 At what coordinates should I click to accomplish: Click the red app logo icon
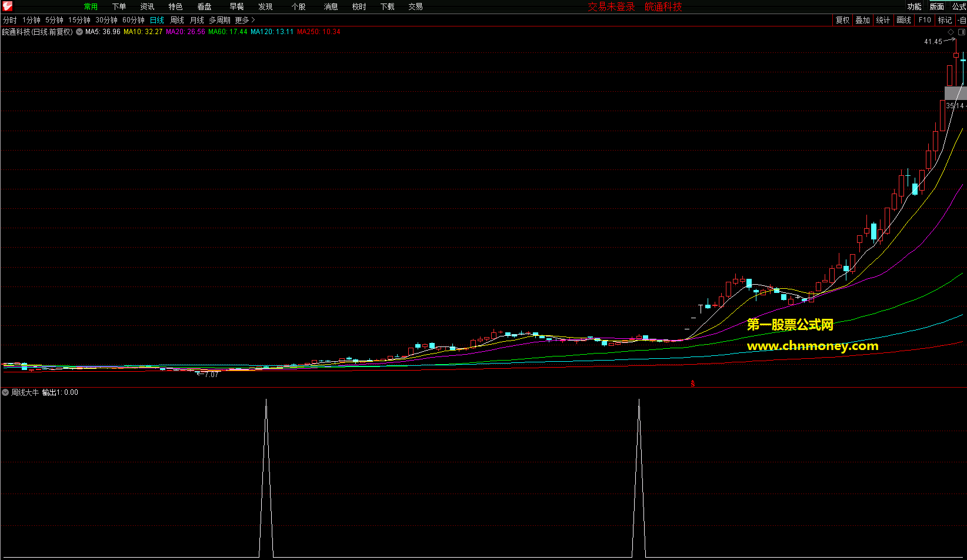pos(7,6)
